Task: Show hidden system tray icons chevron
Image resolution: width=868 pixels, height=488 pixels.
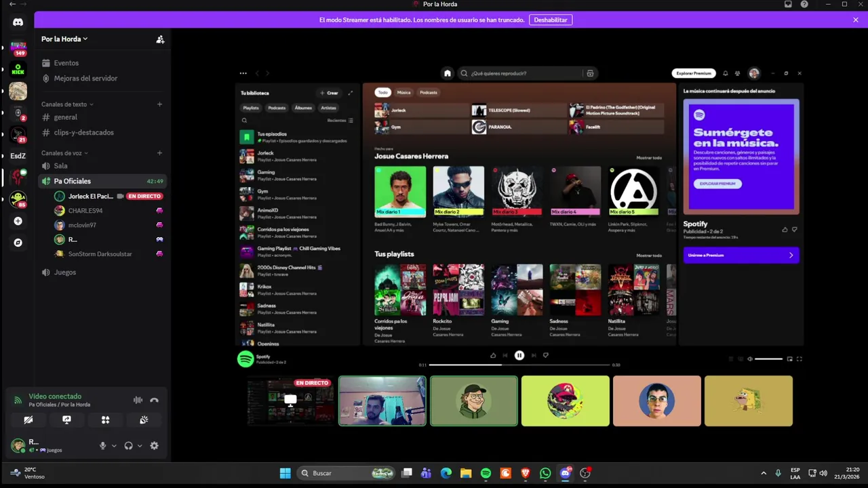Action: [764, 473]
